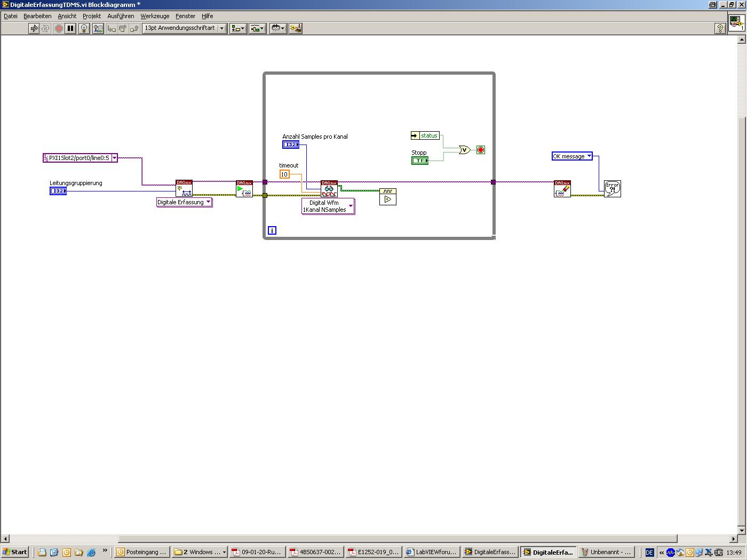
Task: Select the waveform write function node
Action: pos(388,197)
